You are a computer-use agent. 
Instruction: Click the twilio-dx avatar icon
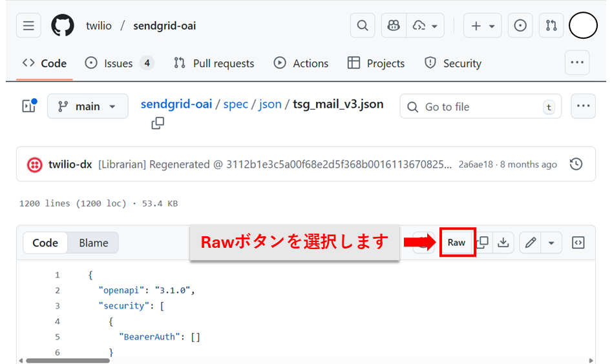click(34, 165)
